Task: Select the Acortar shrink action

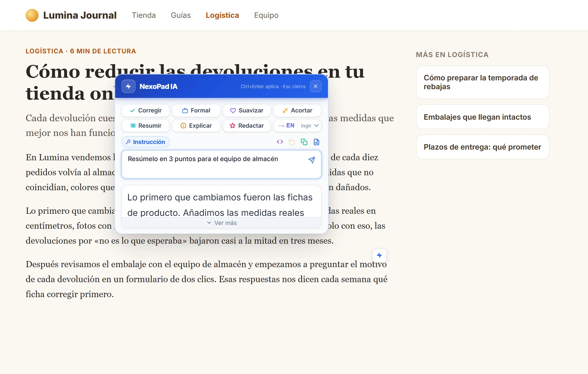Action: 297,110
